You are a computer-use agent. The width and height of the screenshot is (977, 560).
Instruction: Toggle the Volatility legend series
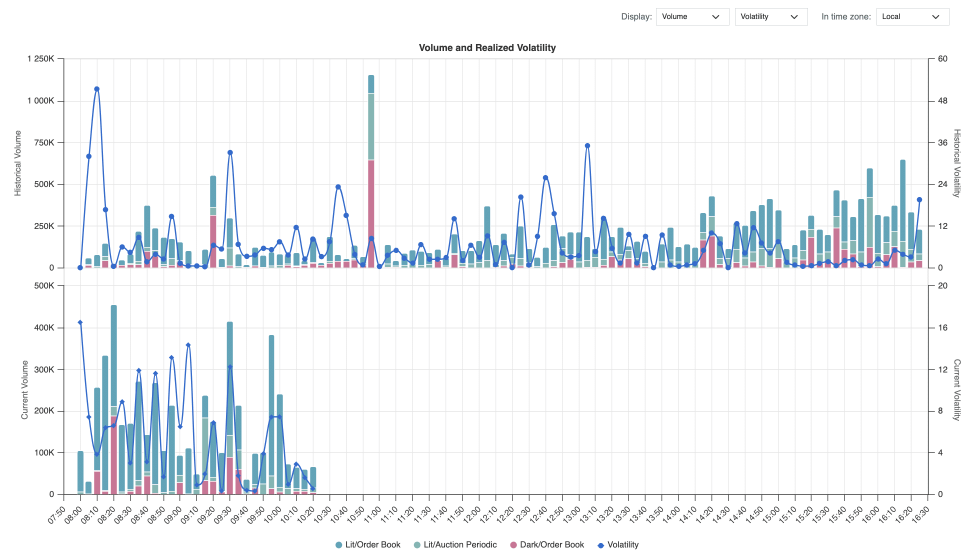click(622, 544)
